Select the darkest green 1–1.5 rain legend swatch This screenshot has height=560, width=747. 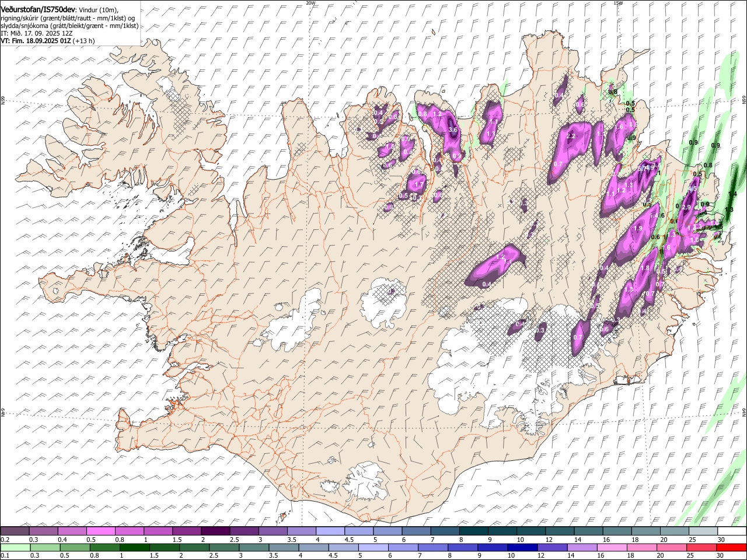tap(135, 547)
